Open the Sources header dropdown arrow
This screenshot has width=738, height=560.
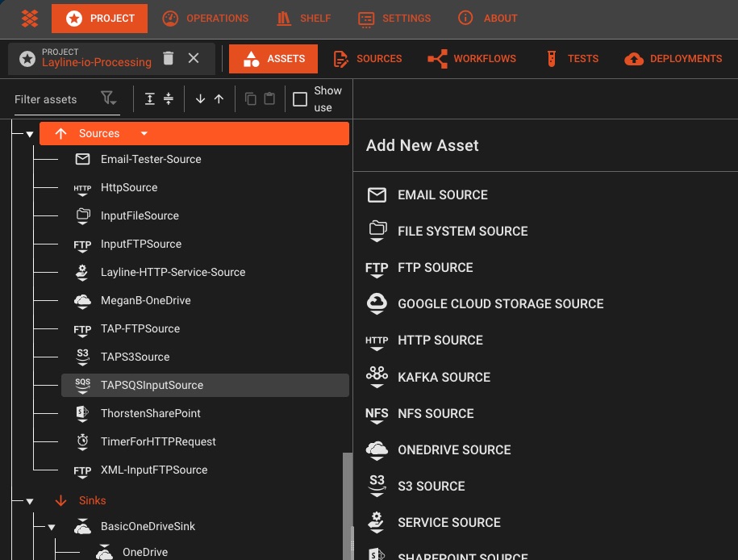144,134
